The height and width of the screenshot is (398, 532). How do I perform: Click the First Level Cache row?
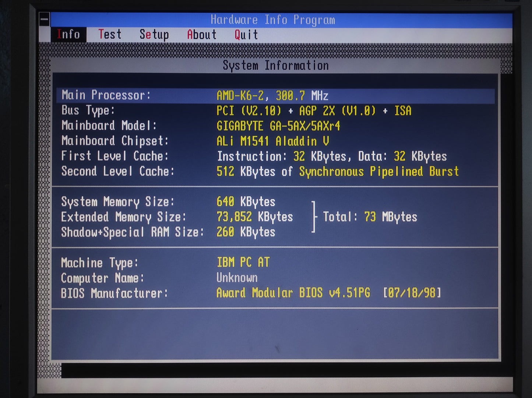[253, 156]
